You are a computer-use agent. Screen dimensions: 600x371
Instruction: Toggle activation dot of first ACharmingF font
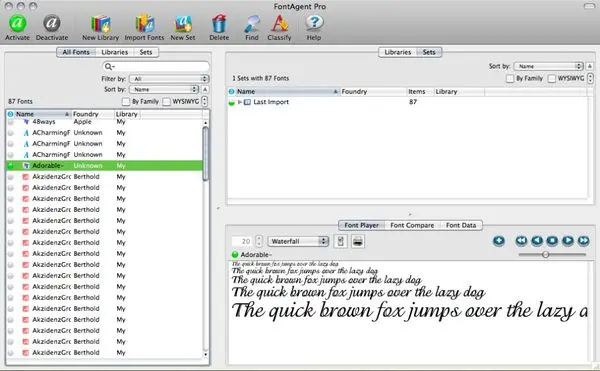point(11,133)
